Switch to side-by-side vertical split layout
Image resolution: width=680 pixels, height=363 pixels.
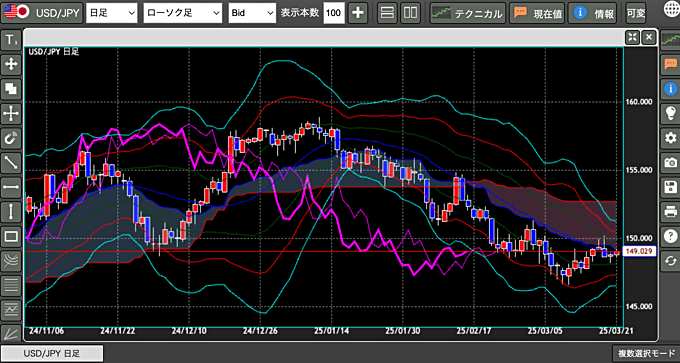pos(409,13)
